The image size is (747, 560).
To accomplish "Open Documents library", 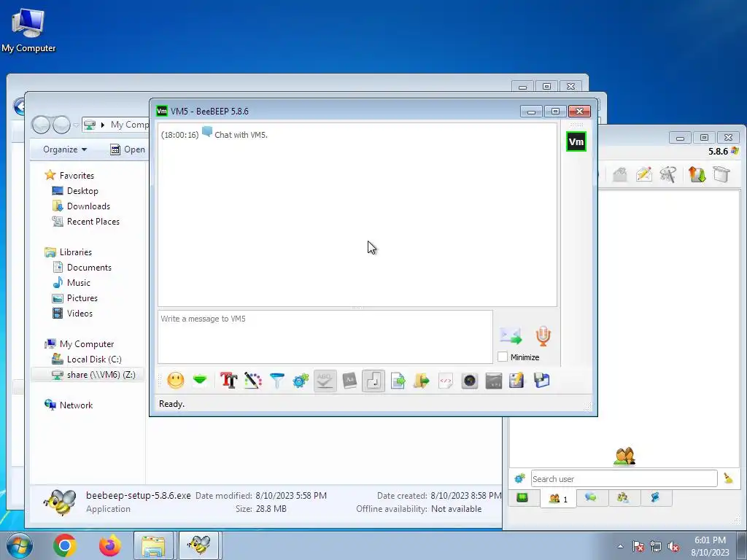I will pos(89,267).
